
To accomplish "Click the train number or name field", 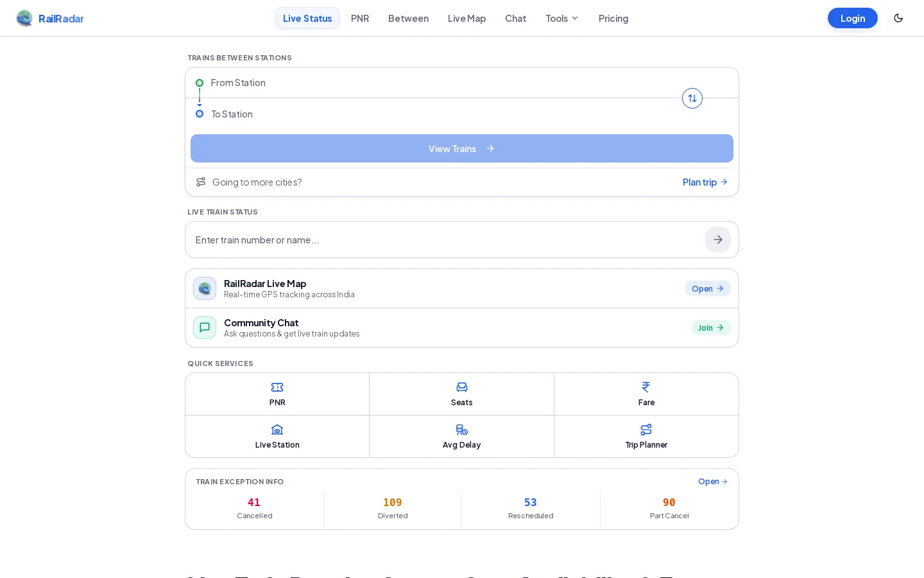I will click(448, 240).
